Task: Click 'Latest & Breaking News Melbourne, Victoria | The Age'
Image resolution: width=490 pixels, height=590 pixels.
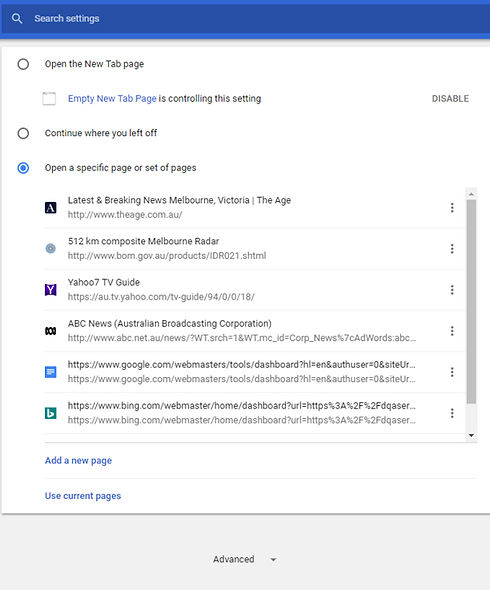Action: click(x=179, y=200)
